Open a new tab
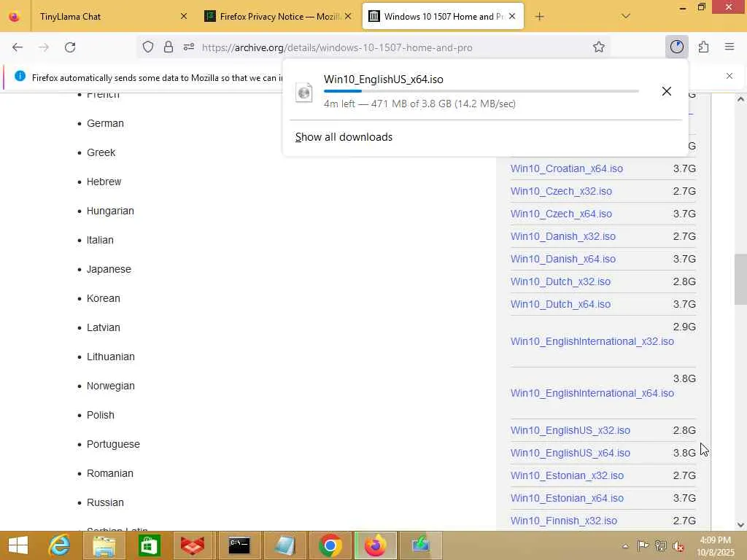The height and width of the screenshot is (560, 747). [x=539, y=17]
